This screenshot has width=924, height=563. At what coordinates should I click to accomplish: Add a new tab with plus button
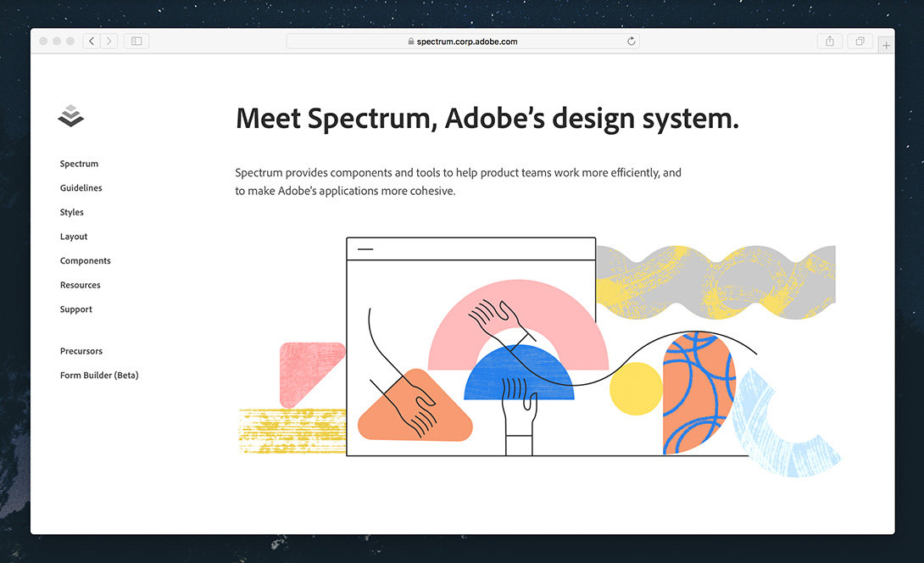pyautogui.click(x=886, y=46)
